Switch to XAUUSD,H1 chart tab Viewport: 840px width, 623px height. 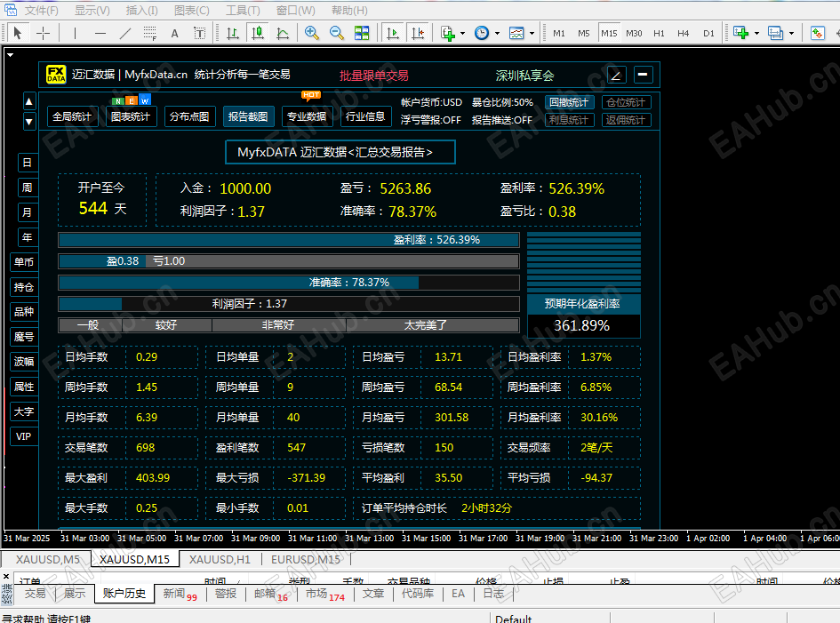point(220,559)
